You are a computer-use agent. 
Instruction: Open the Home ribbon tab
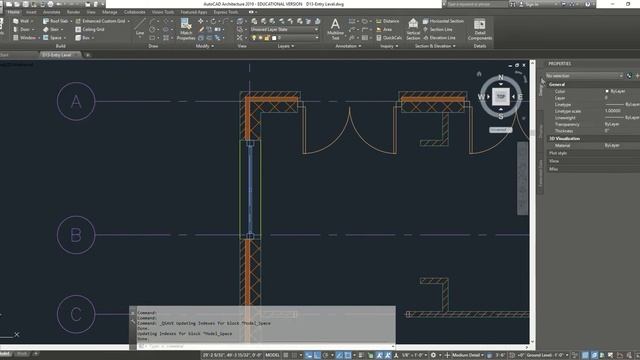tap(13, 12)
